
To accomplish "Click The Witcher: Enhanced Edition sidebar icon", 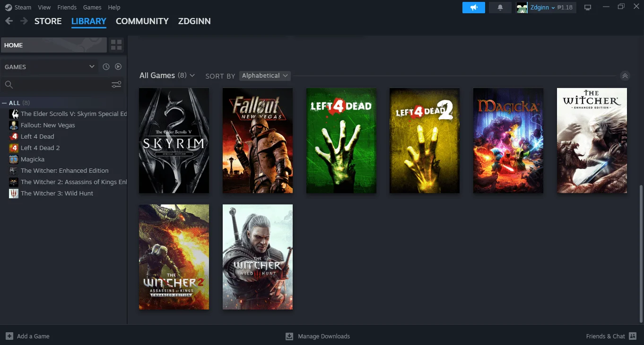I will [x=14, y=171].
